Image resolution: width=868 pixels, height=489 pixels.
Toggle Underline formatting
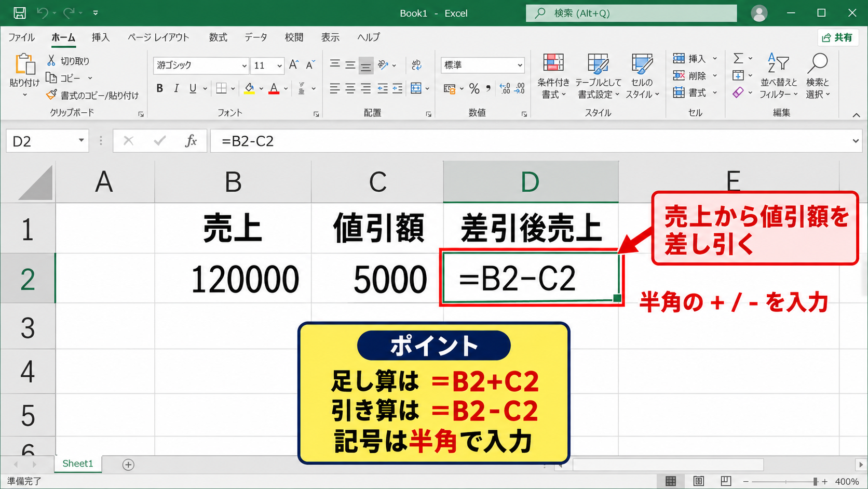[x=193, y=88]
